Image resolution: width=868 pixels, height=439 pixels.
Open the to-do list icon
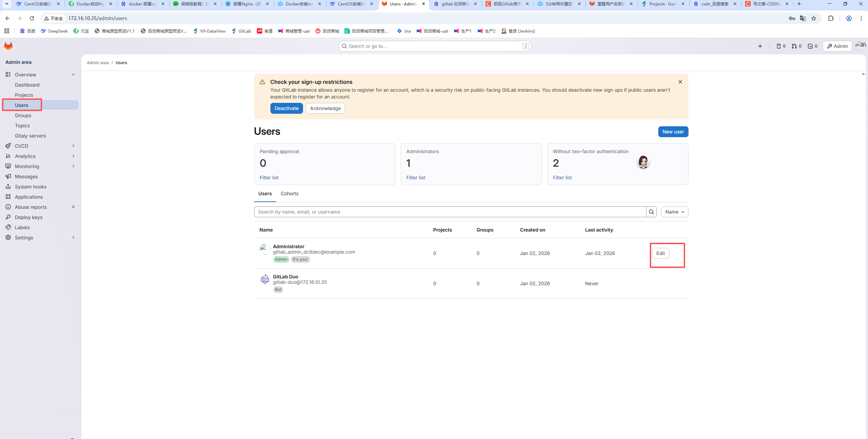[812, 46]
